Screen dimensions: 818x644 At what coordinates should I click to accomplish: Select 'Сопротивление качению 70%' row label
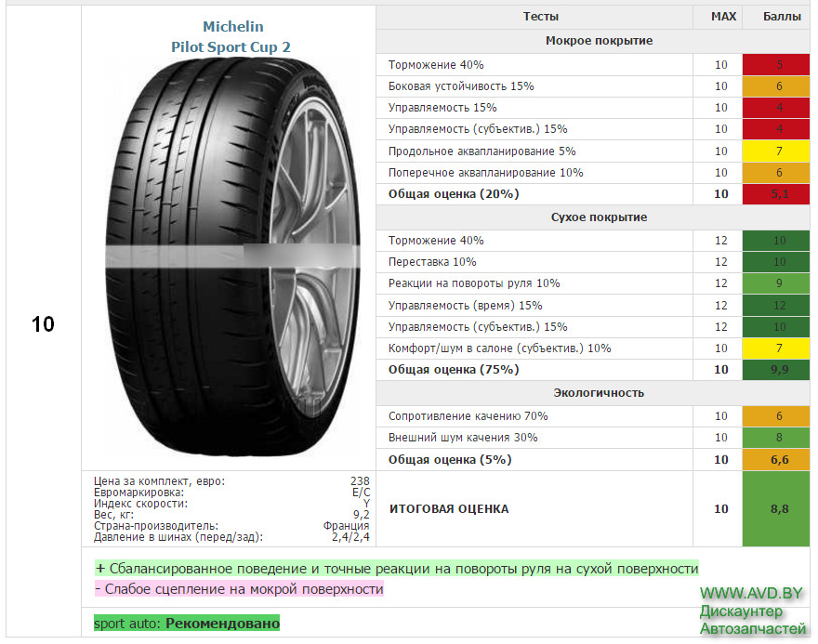(x=468, y=416)
